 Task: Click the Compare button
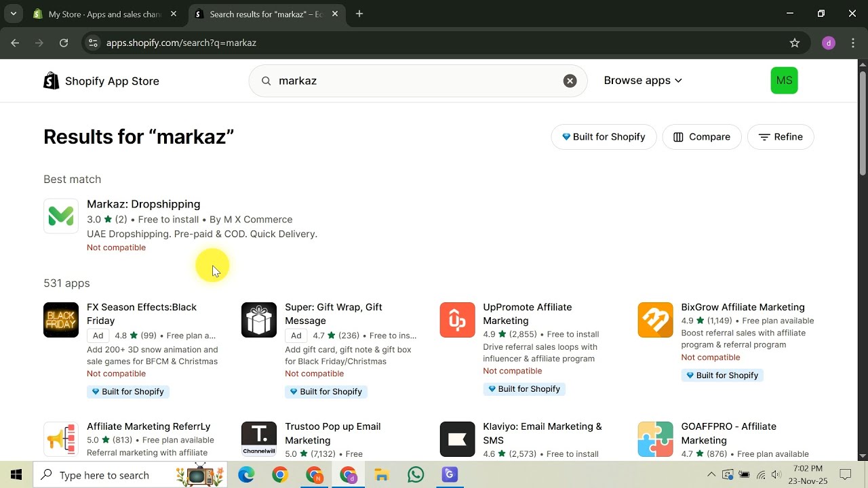tap(702, 137)
